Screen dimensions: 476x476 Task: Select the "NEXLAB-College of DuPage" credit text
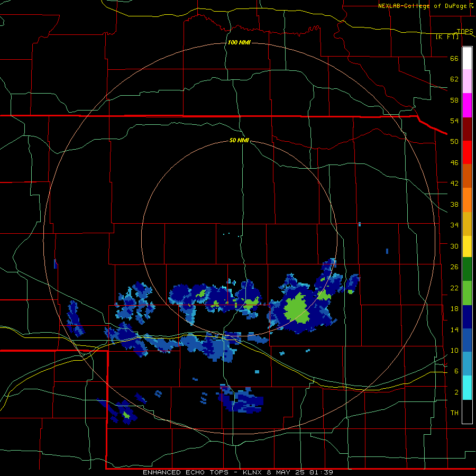(424, 6)
